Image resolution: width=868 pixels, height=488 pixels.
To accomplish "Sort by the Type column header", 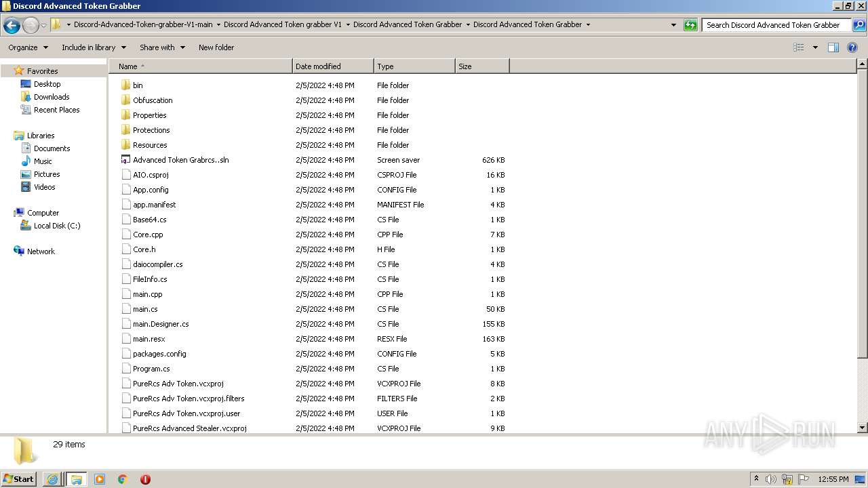I will [414, 66].
